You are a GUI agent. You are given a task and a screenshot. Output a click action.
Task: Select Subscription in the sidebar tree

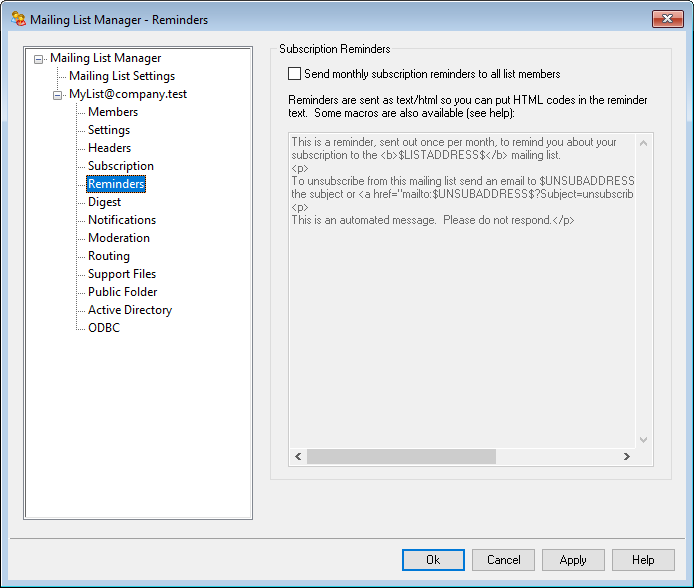point(120,166)
